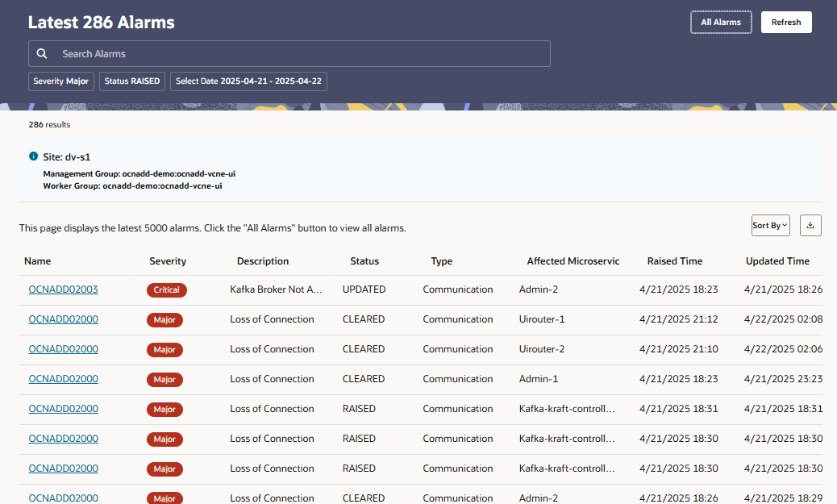Open OCNADD02000 alarm for Uirouter-1

(x=64, y=319)
